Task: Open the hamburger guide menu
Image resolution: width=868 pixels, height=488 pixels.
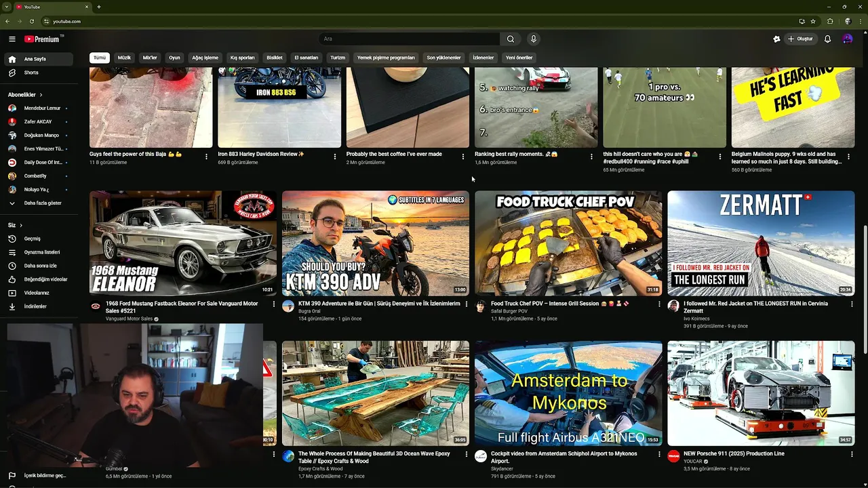Action: point(12,39)
